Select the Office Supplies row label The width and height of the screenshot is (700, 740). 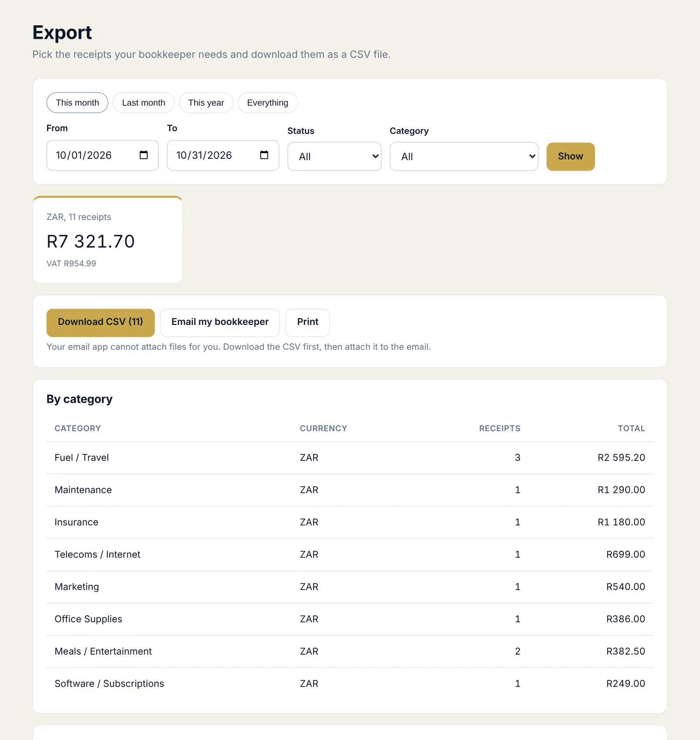(x=88, y=619)
